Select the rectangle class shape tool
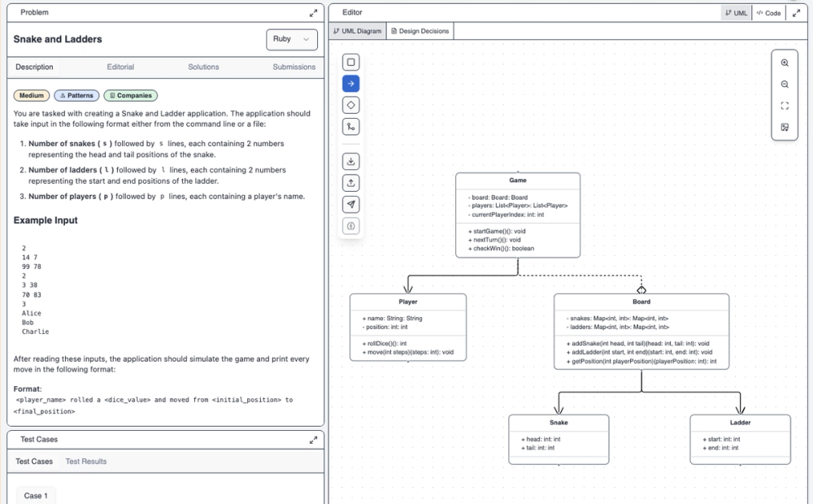 (x=351, y=63)
